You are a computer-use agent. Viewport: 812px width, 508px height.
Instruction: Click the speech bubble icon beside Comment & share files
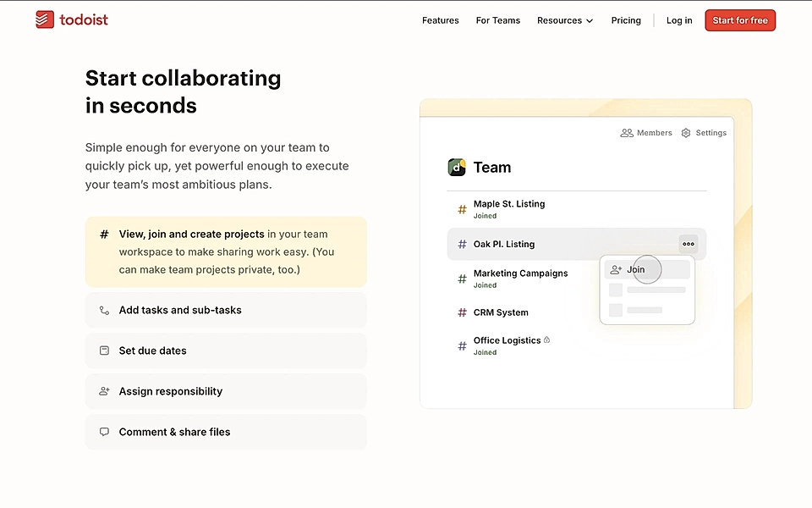click(x=103, y=432)
